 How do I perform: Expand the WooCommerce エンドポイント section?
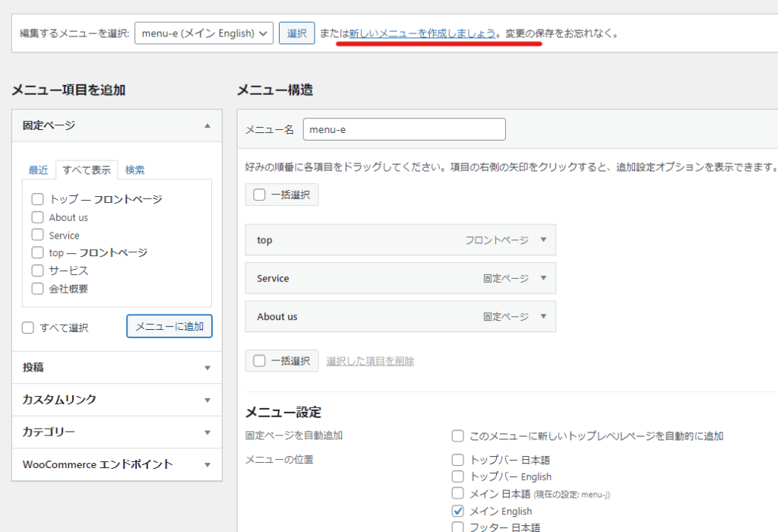[x=207, y=464]
